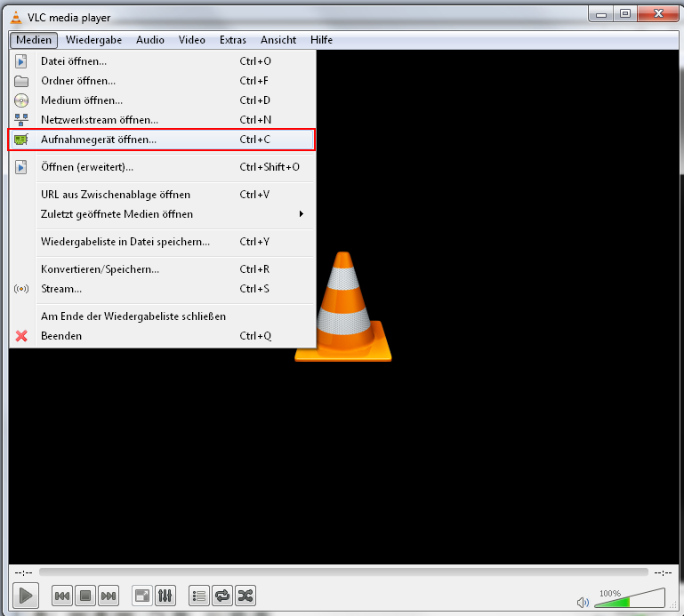Choose Beenden to quit VLC
This screenshot has width=684, height=616.
tap(162, 336)
